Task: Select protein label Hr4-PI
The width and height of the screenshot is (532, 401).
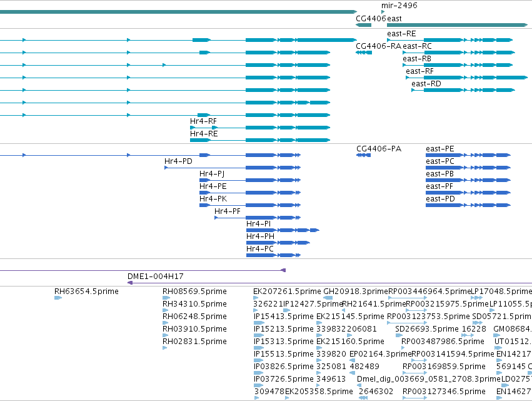Action: click(258, 224)
